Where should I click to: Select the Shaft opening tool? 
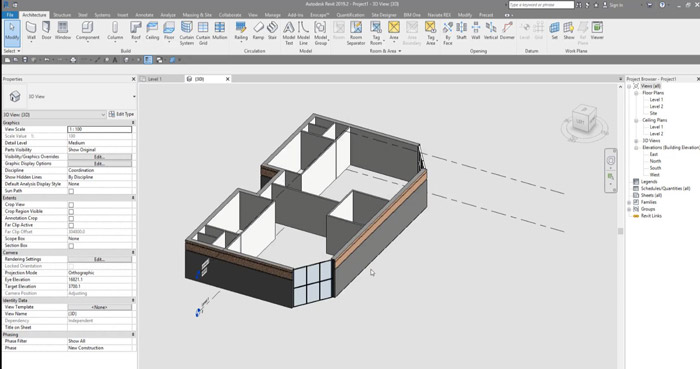point(462,31)
